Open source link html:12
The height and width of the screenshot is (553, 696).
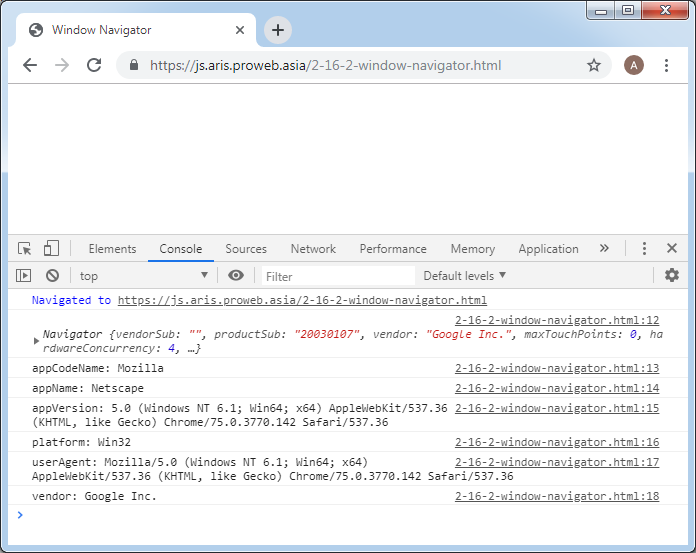coord(557,320)
